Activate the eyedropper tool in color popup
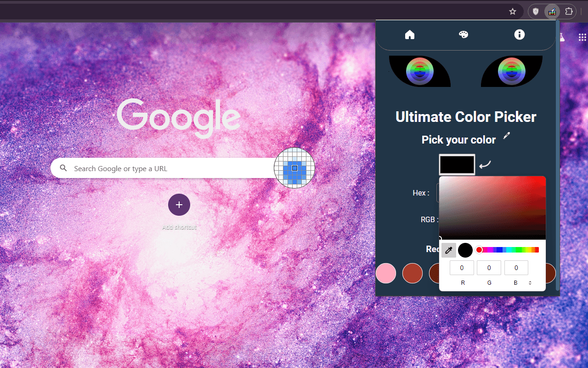This screenshot has width=588, height=368. (x=449, y=250)
